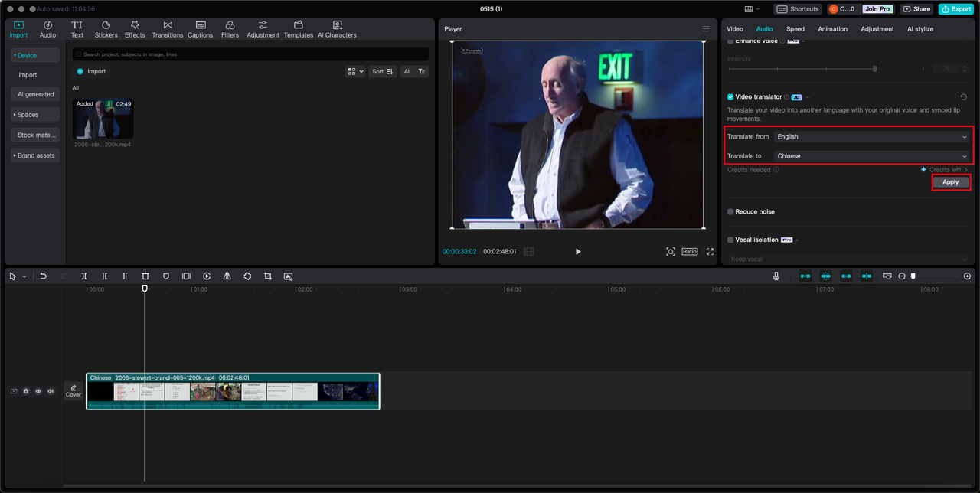Image resolution: width=980 pixels, height=493 pixels.
Task: Click the media search input field
Action: [250, 54]
